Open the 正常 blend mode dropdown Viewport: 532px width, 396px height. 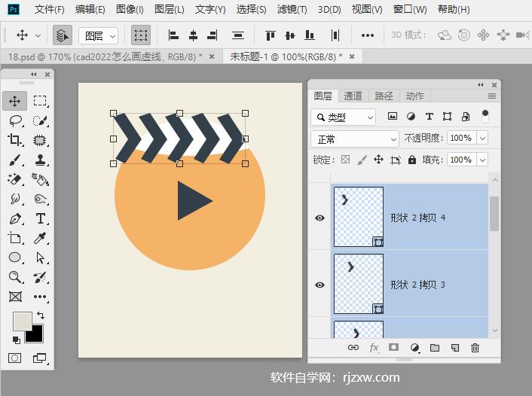tap(354, 139)
